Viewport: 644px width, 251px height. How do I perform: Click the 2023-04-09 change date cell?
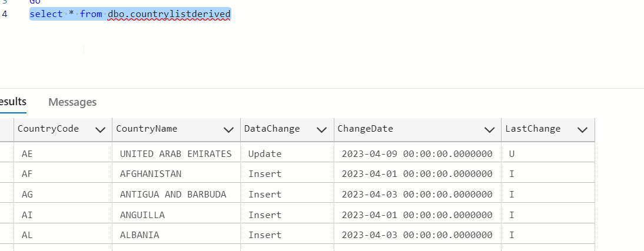tap(417, 154)
